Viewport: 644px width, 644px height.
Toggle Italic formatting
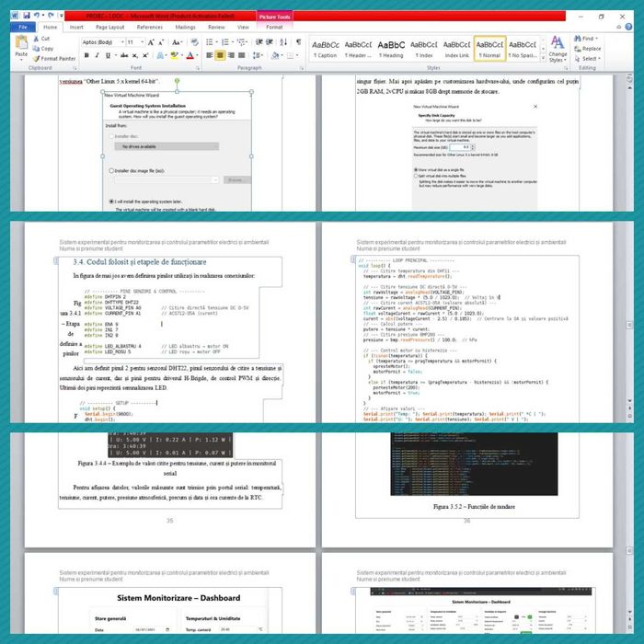pyautogui.click(x=97, y=55)
